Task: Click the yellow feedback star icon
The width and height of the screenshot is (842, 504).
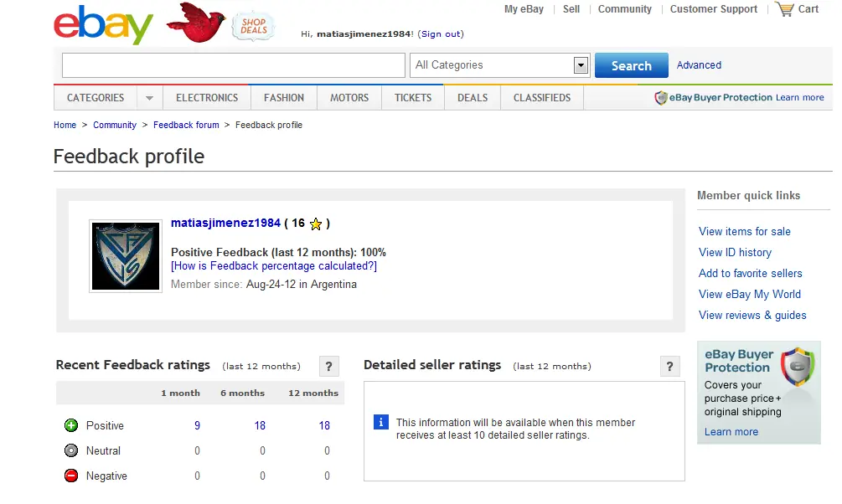Action: 316,224
